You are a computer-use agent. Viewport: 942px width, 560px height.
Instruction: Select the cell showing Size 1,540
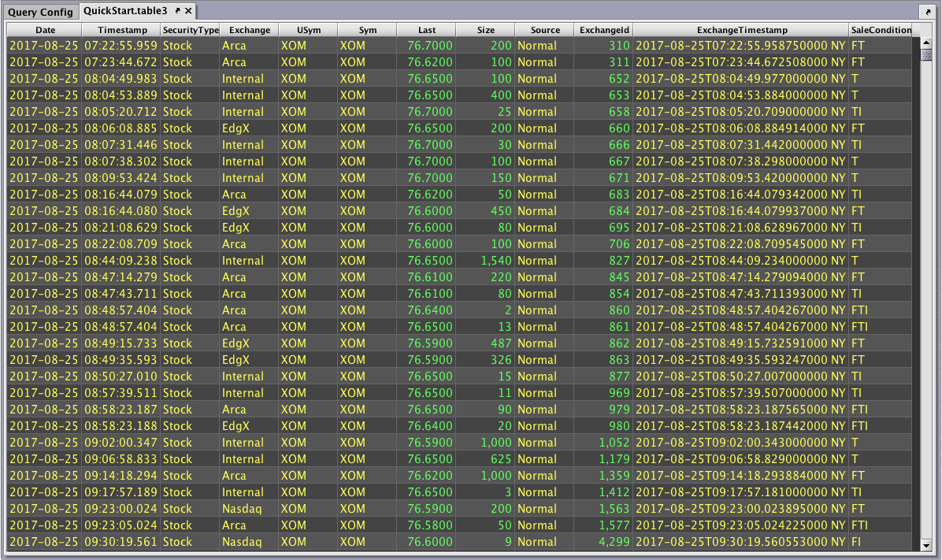point(485,261)
